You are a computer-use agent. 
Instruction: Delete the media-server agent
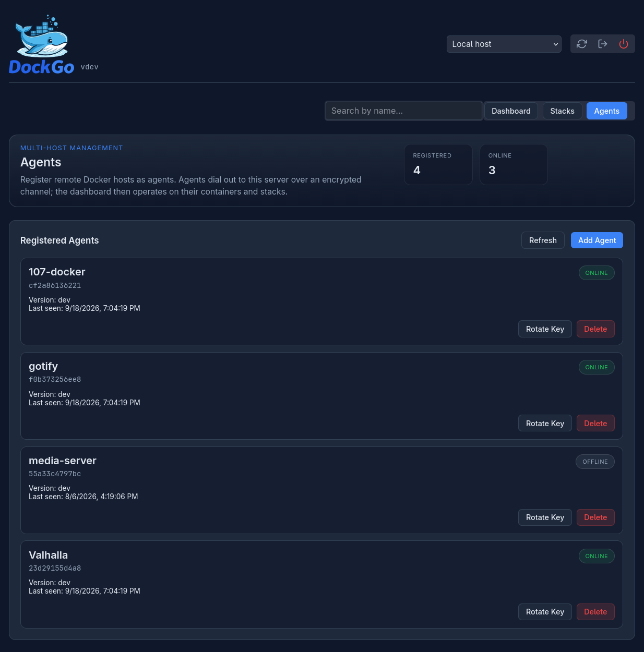tap(595, 517)
